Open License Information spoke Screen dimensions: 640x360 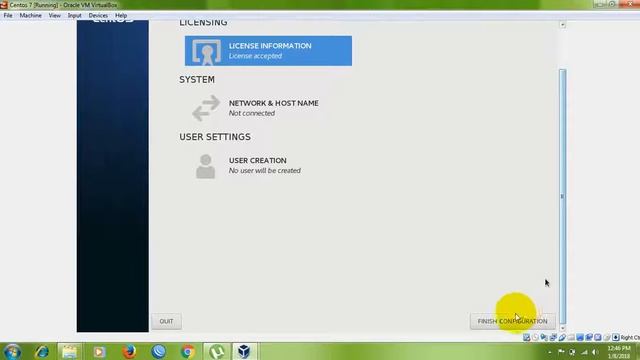click(x=268, y=51)
